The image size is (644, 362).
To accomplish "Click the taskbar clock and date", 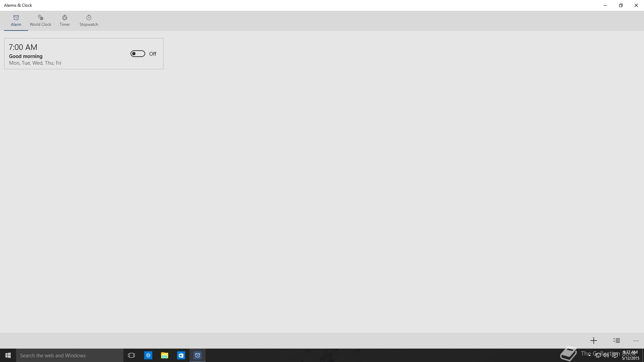I will coord(630,355).
